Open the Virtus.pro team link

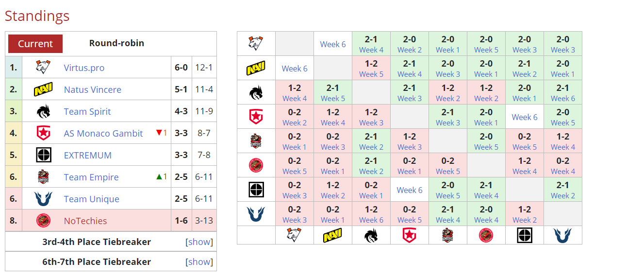[x=84, y=68]
